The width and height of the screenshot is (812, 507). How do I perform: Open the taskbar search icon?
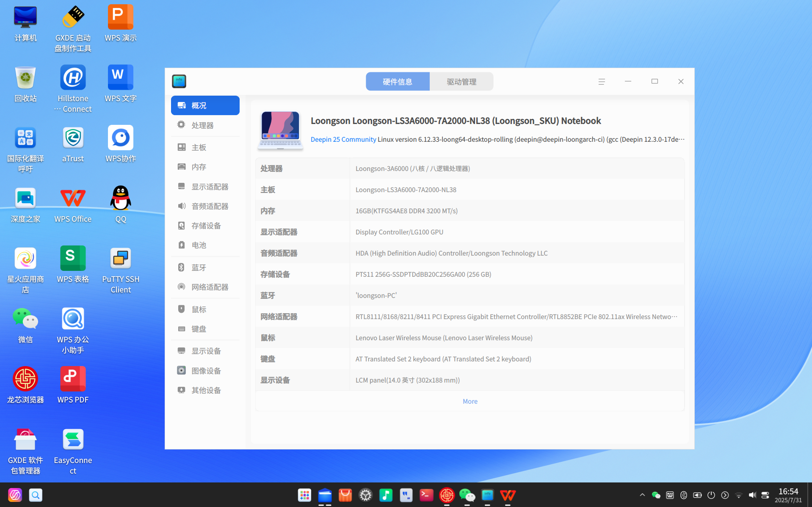coord(36,495)
